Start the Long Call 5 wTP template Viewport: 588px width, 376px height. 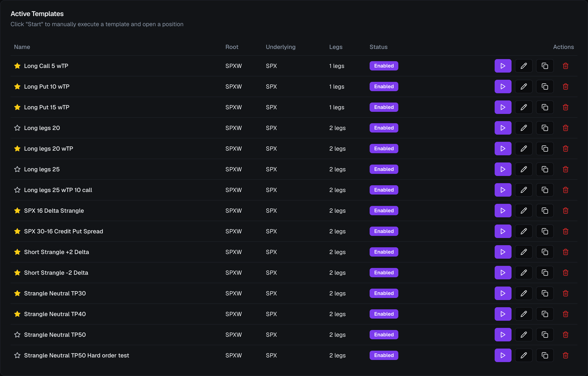tap(503, 66)
